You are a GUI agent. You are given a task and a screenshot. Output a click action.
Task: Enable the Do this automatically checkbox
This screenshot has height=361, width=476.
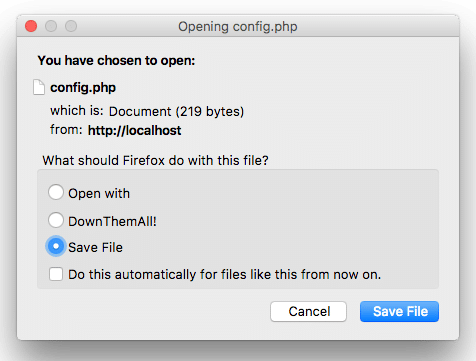56,274
